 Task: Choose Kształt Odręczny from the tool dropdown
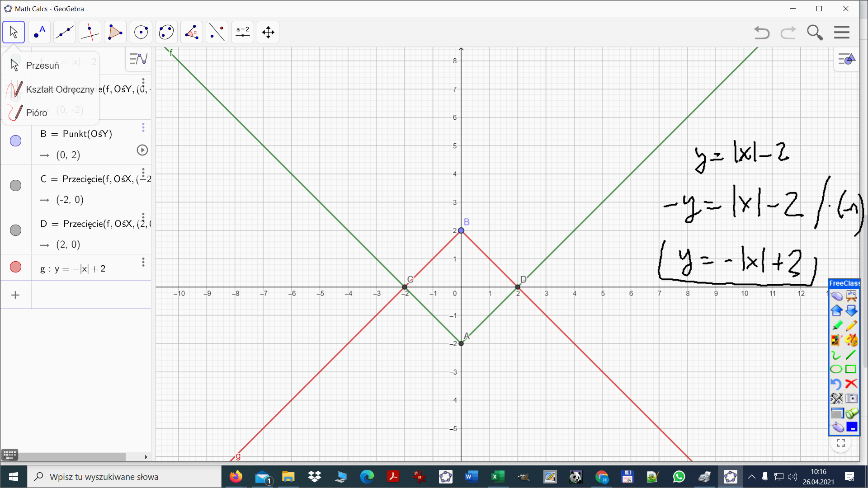51,89
